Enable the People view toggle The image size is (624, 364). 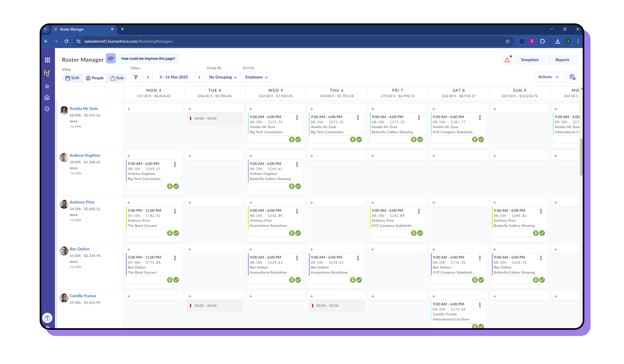(x=95, y=78)
